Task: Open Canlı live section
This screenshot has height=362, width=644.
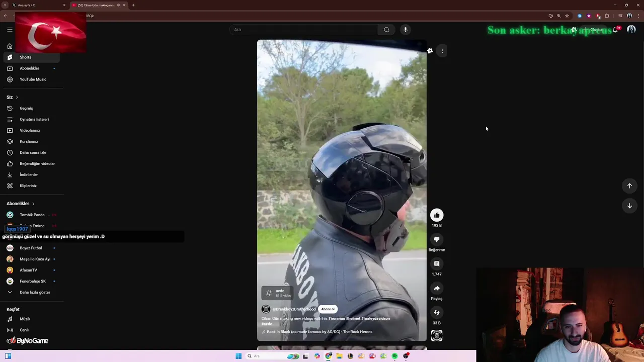Action: [32, 330]
